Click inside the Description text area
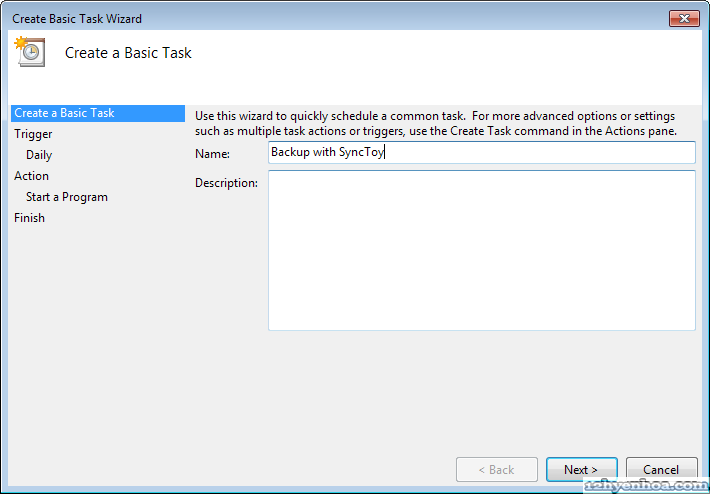710x494 pixels. click(x=481, y=250)
